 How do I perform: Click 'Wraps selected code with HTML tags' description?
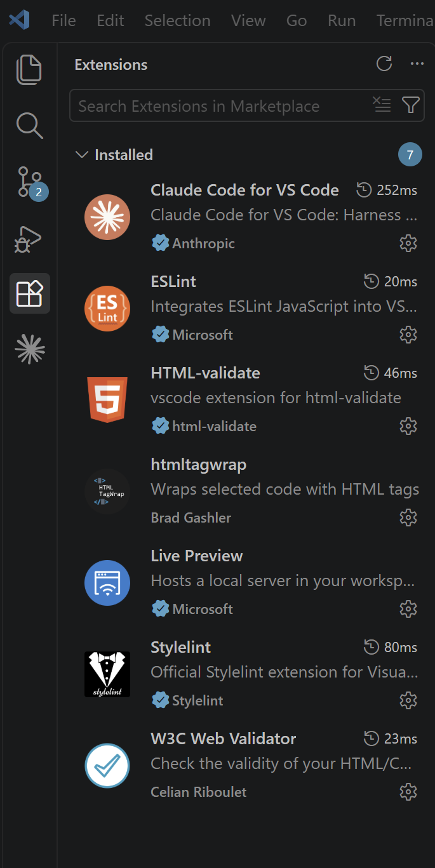tap(284, 489)
